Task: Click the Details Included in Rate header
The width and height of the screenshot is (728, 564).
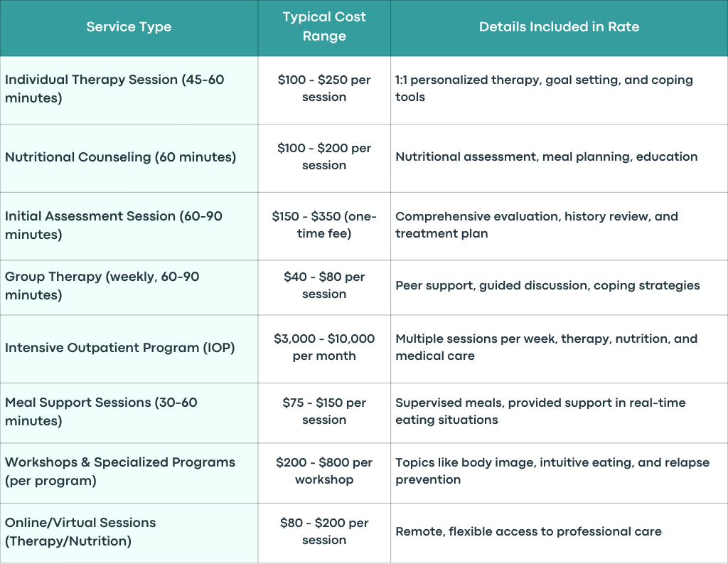Action: click(x=559, y=27)
